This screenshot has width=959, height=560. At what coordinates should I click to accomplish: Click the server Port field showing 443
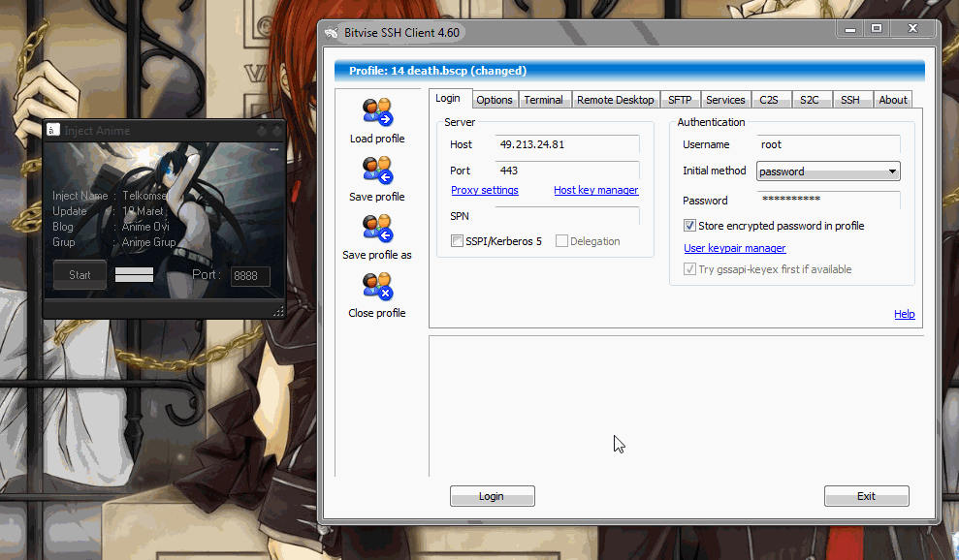(567, 171)
